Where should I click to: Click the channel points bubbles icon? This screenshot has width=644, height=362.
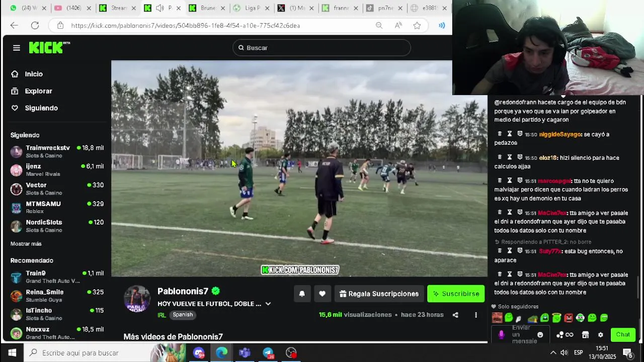coord(560,335)
